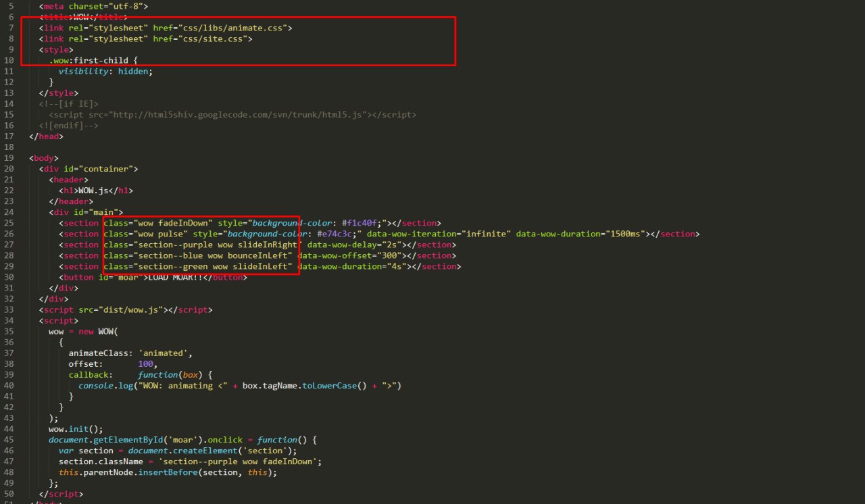
Task: Click the "section--purple wow slideInRight" class
Action: click(x=218, y=244)
